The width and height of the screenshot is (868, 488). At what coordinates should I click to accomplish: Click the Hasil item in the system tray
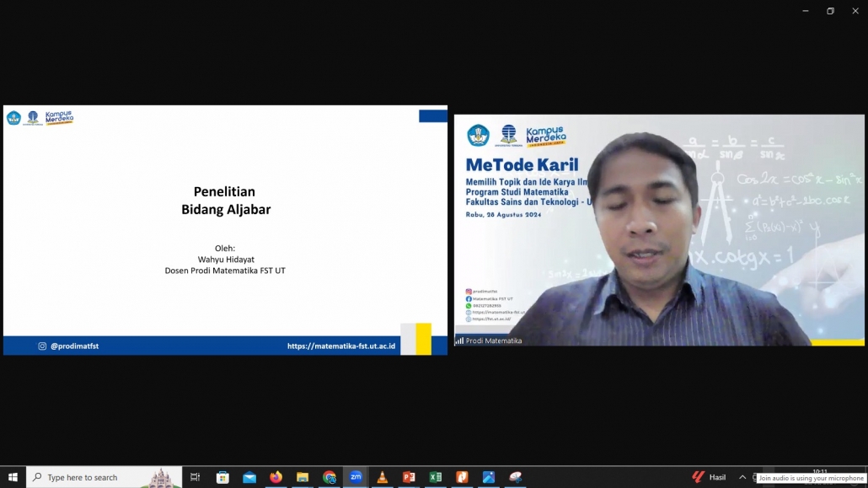click(709, 477)
